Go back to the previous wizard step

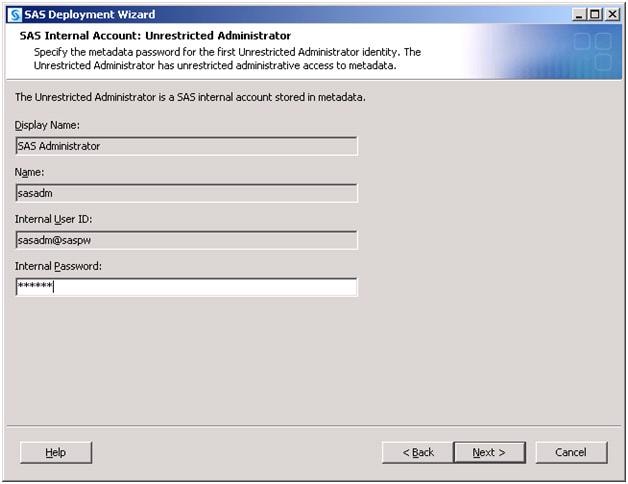click(418, 453)
